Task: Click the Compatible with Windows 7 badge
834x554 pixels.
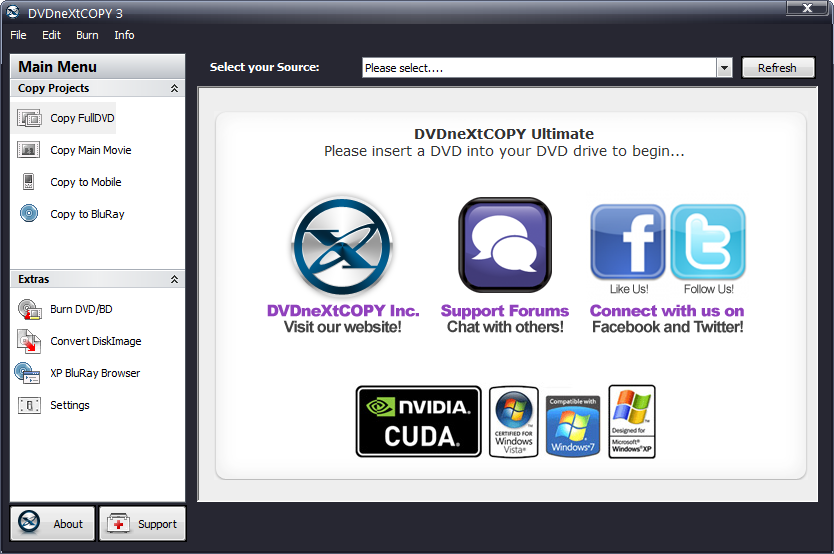Action: [x=573, y=425]
